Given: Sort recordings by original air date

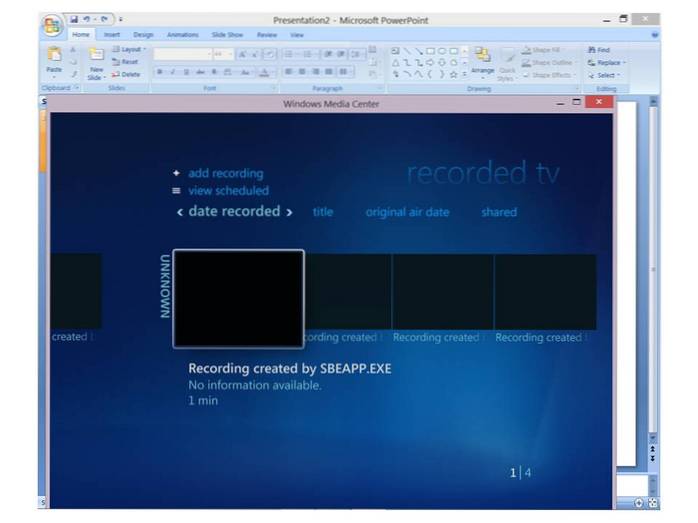Looking at the screenshot, I should [407, 212].
